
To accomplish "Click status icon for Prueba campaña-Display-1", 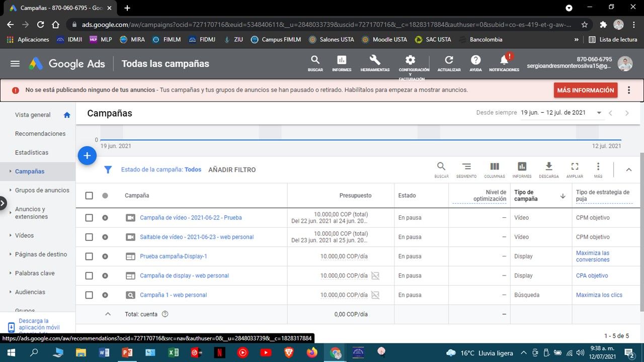I will (105, 256).
